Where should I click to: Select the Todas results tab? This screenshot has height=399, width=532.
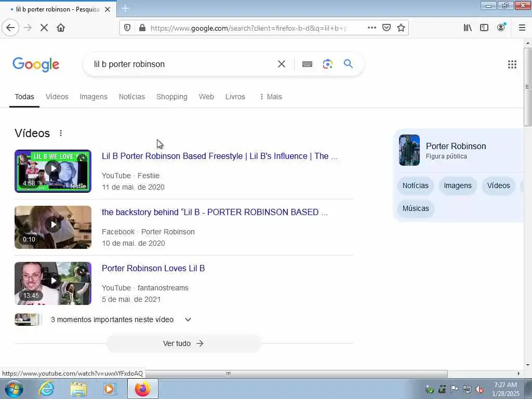24,97
